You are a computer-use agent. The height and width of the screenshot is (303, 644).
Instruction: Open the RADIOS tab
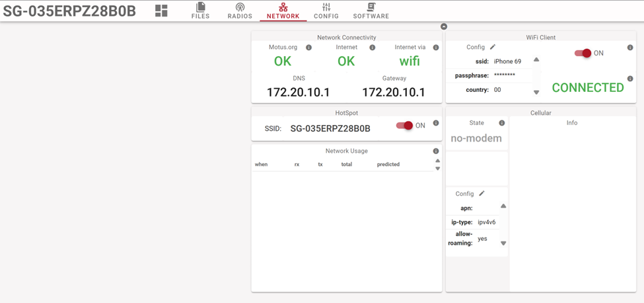click(240, 11)
